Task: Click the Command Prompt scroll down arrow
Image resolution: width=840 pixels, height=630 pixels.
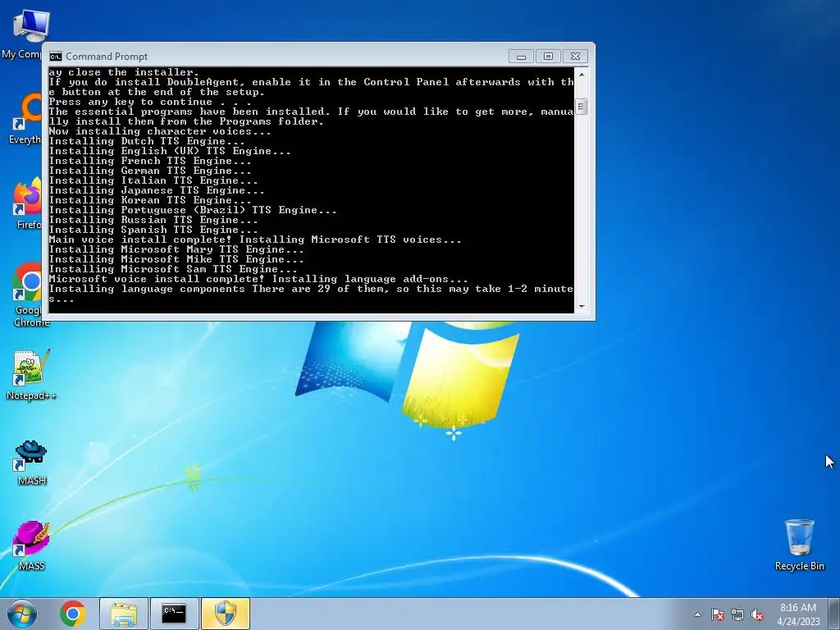Action: [582, 307]
